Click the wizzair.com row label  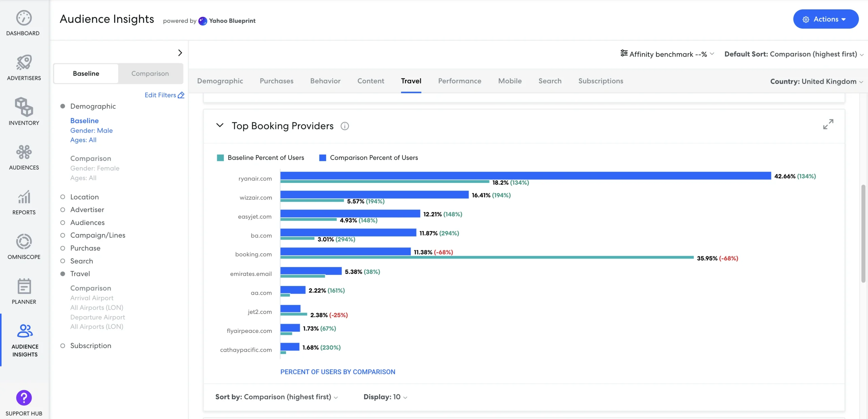pos(256,197)
